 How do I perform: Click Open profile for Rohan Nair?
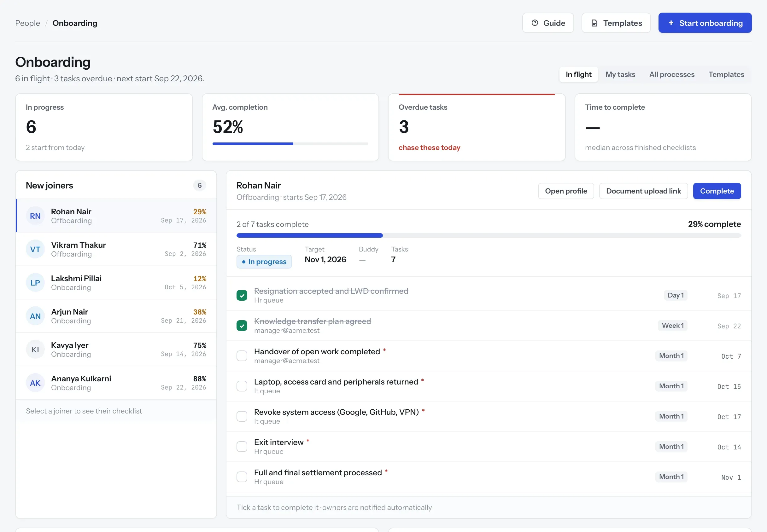566,191
